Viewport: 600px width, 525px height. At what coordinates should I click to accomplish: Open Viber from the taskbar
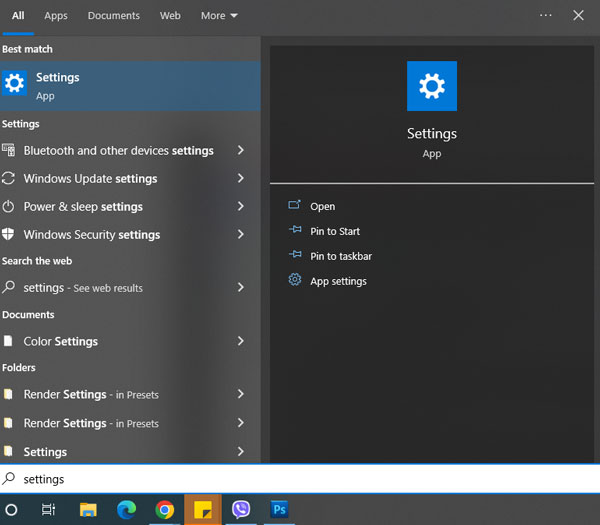(241, 510)
